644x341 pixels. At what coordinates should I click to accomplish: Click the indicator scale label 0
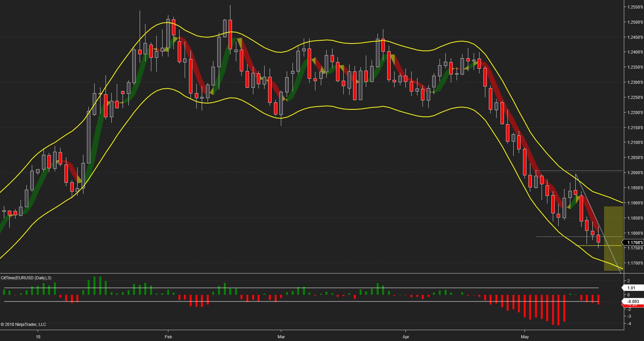pyautogui.click(x=628, y=295)
